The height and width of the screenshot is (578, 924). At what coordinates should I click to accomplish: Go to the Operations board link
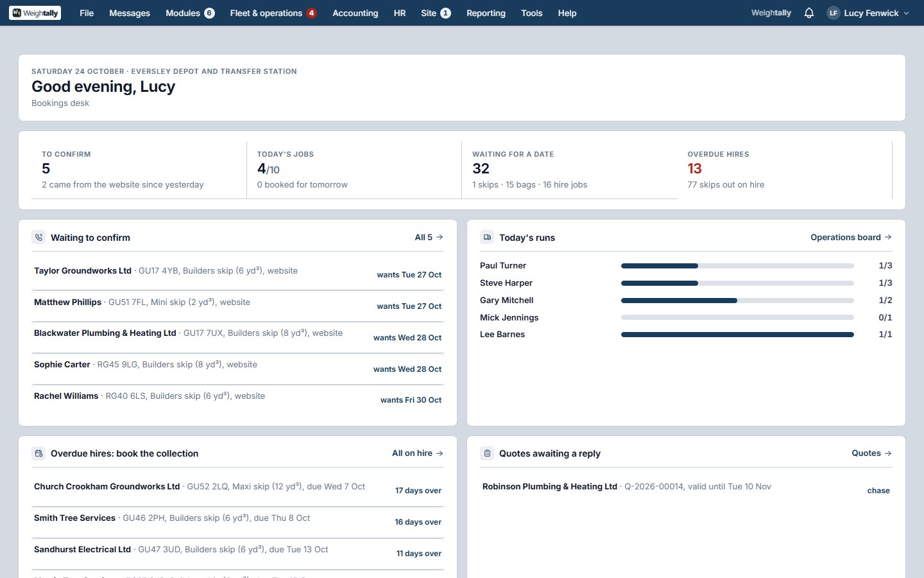851,238
